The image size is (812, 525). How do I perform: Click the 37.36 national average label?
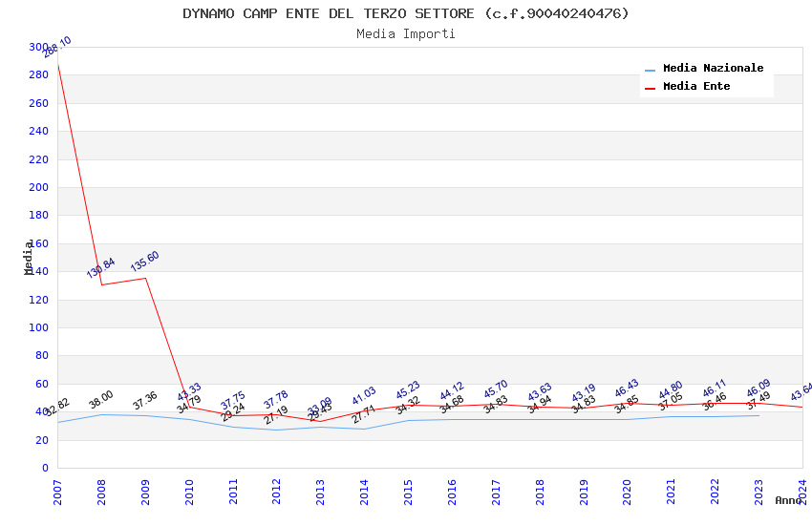coord(144,401)
